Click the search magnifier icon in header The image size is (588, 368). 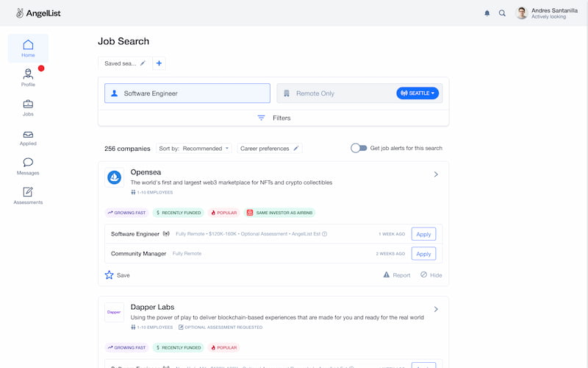[x=502, y=13]
